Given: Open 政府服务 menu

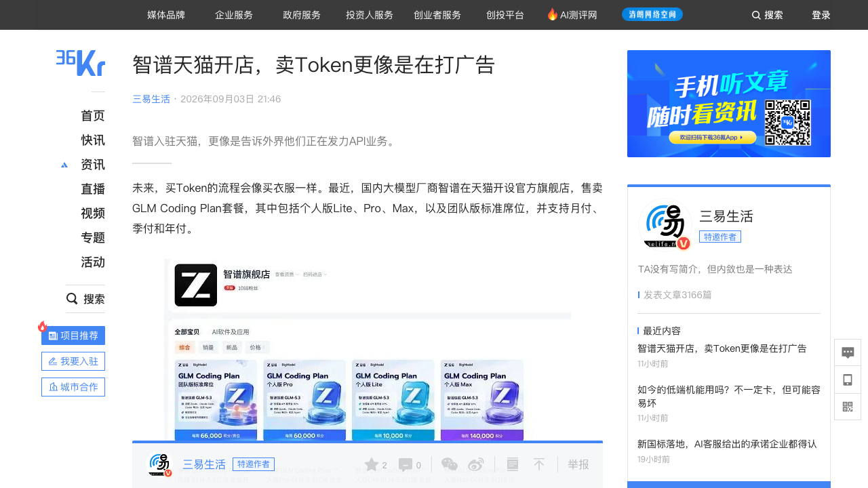Looking at the screenshot, I should click(302, 15).
